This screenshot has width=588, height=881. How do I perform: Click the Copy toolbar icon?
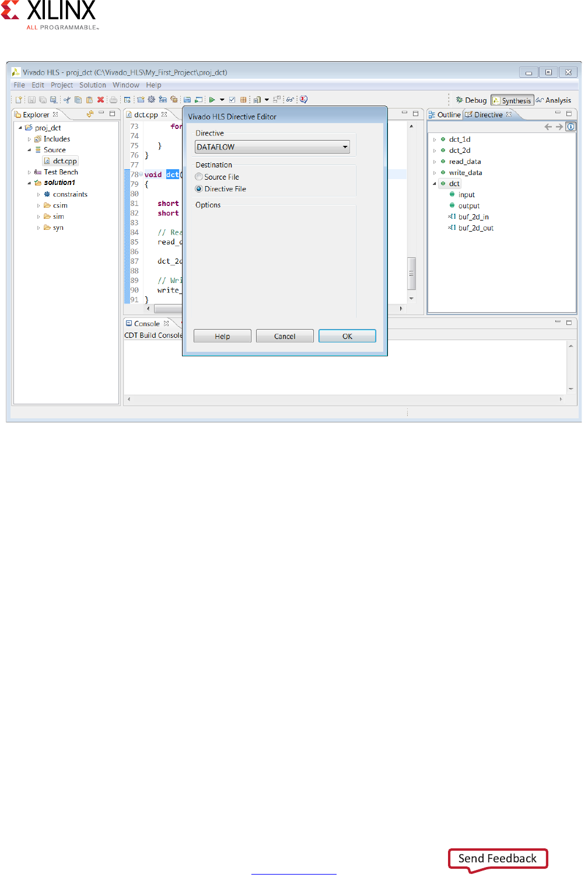pyautogui.click(x=78, y=100)
